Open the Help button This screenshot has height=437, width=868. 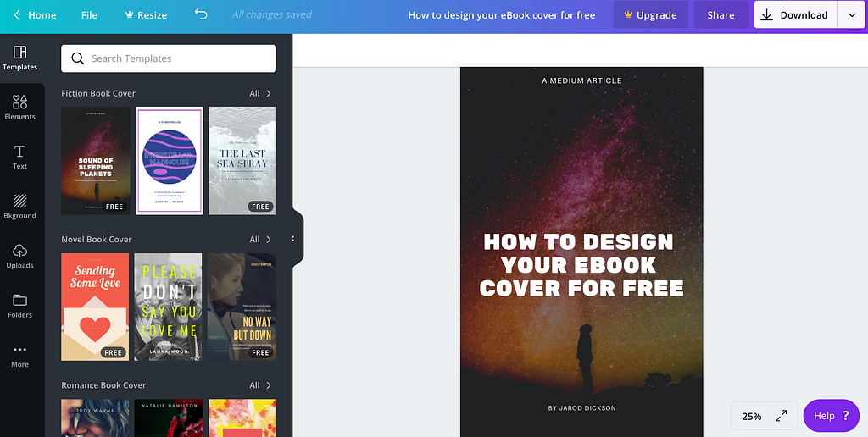(832, 416)
